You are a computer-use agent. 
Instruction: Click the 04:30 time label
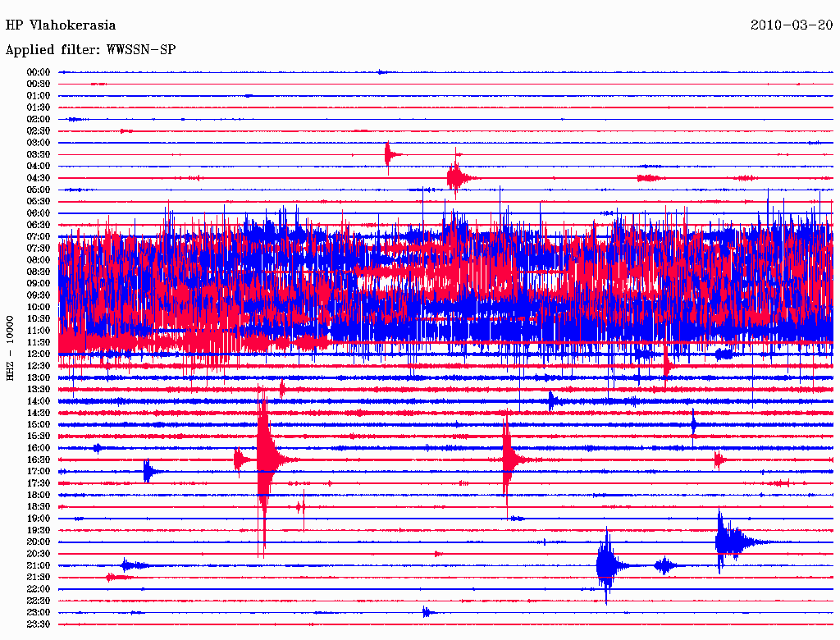(x=39, y=178)
